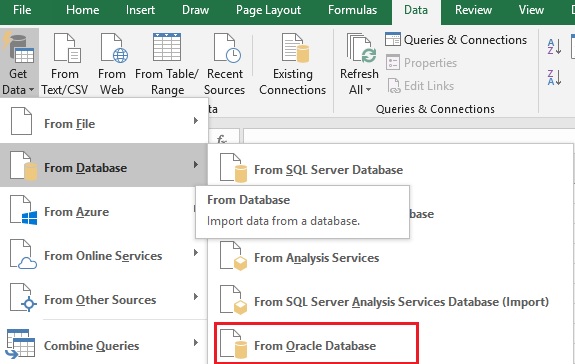Click the Properties button

pyautogui.click(x=421, y=63)
